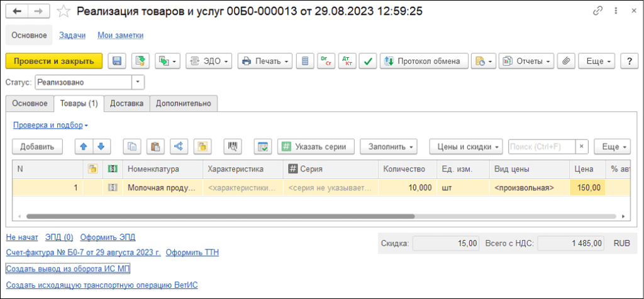The height and width of the screenshot is (299, 644).
Task: Expand Проверка и подбор menu
Action: point(50,125)
